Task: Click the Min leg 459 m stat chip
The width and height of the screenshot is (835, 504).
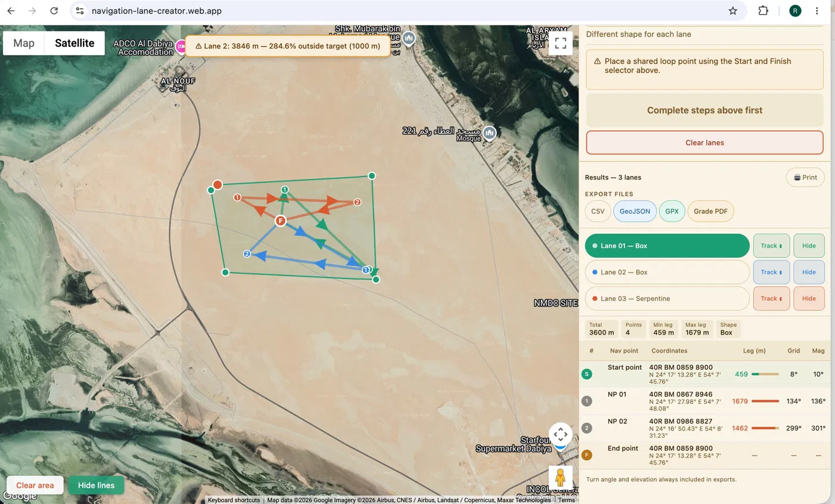Action: coord(663,329)
